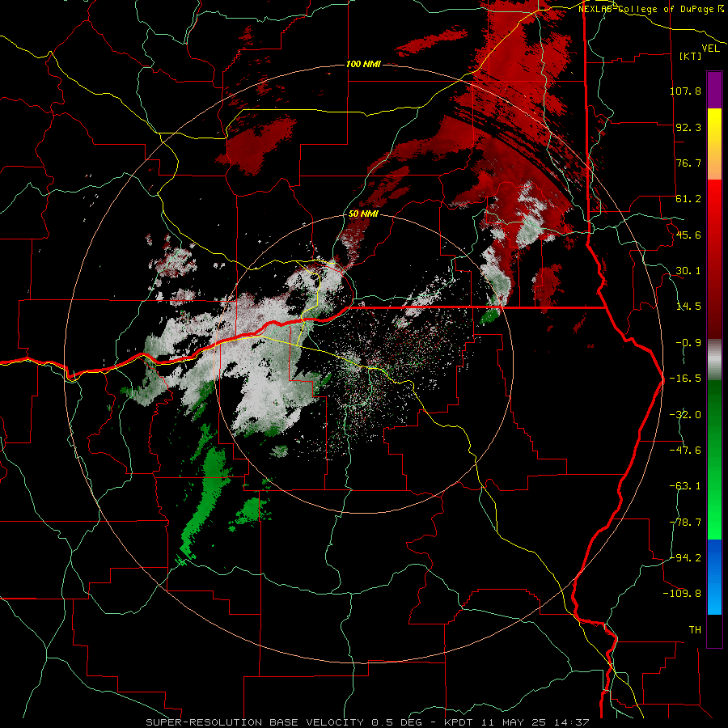
Task: Click the red segment of the color bar
Action: point(714,259)
